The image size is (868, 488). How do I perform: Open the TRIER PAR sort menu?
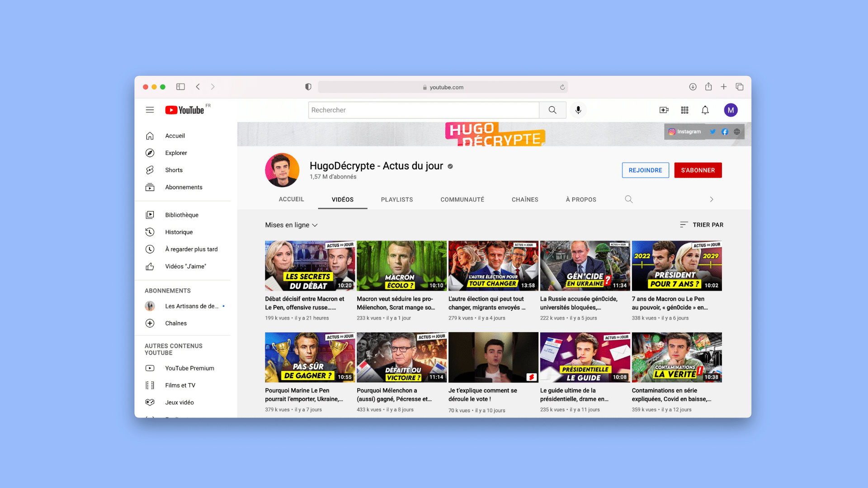pyautogui.click(x=702, y=225)
